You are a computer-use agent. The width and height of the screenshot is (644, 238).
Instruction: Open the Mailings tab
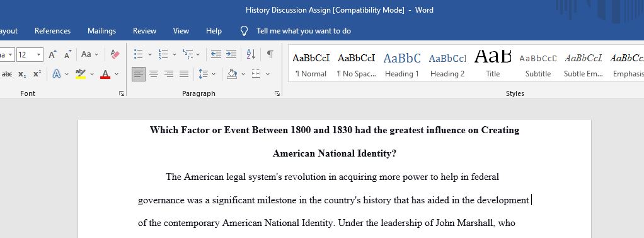[102, 31]
